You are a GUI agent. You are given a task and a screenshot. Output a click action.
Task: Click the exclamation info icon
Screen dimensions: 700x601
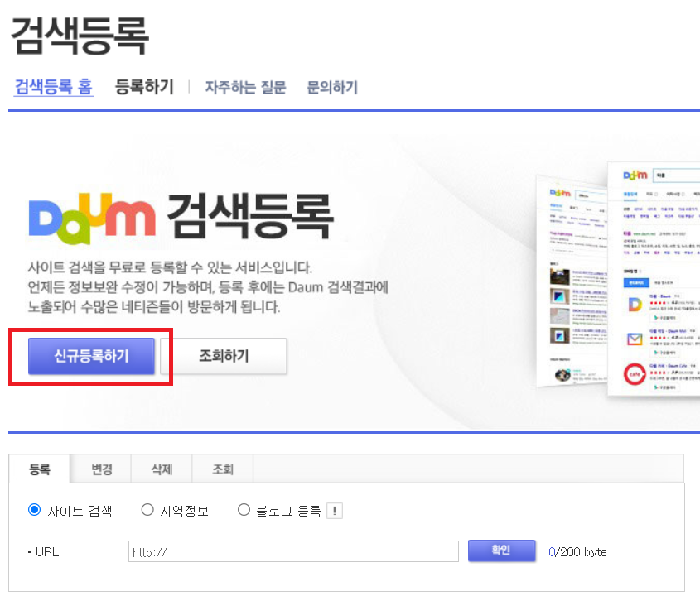(x=335, y=511)
